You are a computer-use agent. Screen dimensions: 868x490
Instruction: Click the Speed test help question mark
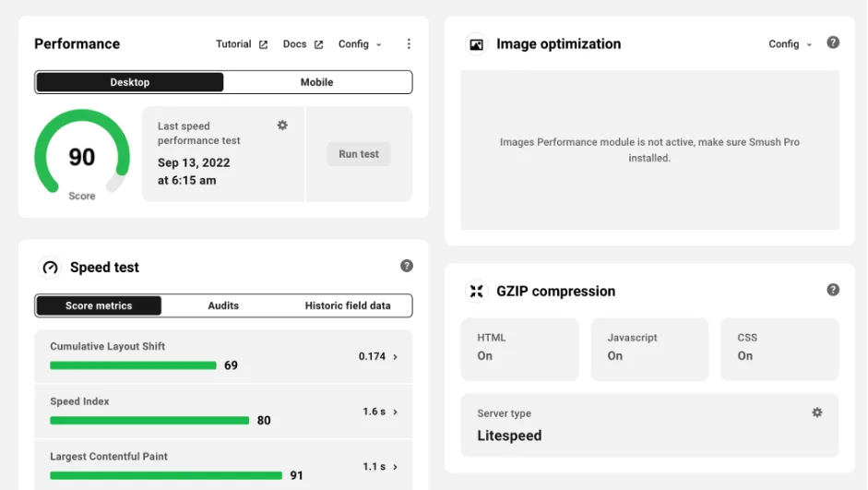coord(406,267)
